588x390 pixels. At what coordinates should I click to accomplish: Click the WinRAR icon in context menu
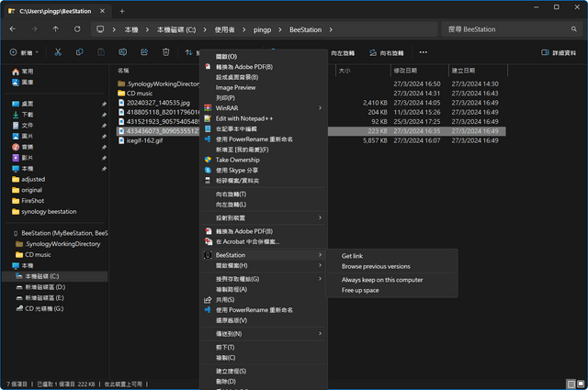(208, 108)
